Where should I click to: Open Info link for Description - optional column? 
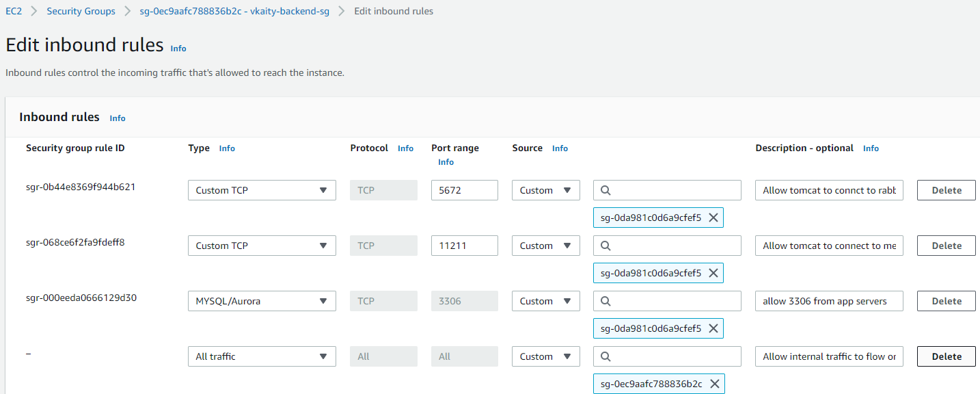pos(871,148)
